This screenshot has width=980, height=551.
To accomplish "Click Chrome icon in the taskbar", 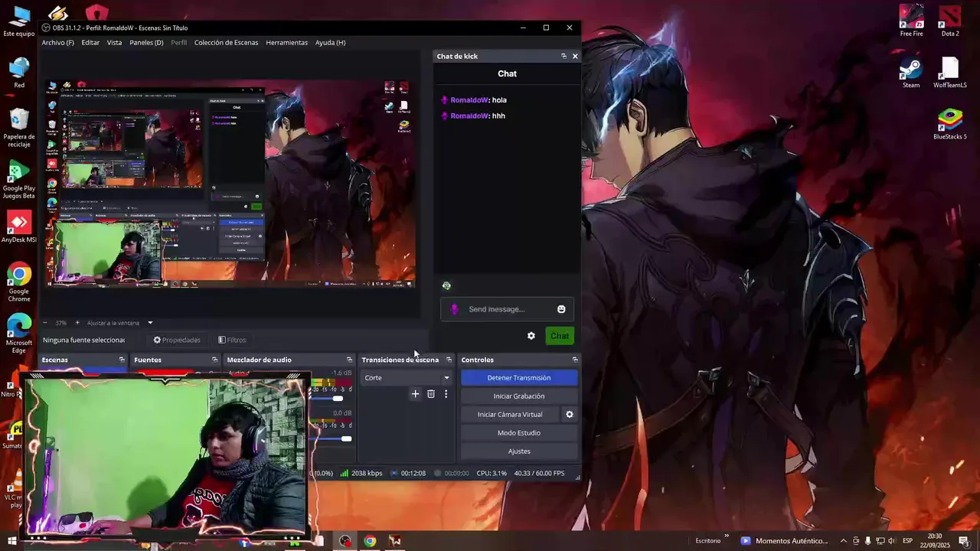I will [370, 541].
